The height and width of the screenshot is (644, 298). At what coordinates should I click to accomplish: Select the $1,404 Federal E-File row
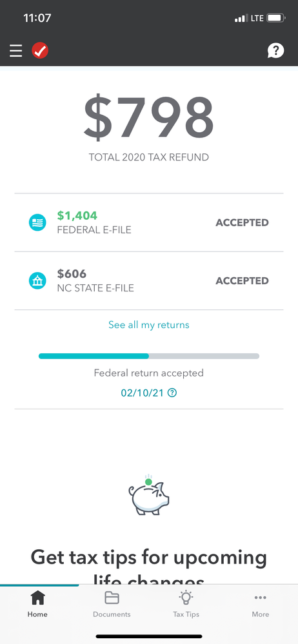point(149,222)
